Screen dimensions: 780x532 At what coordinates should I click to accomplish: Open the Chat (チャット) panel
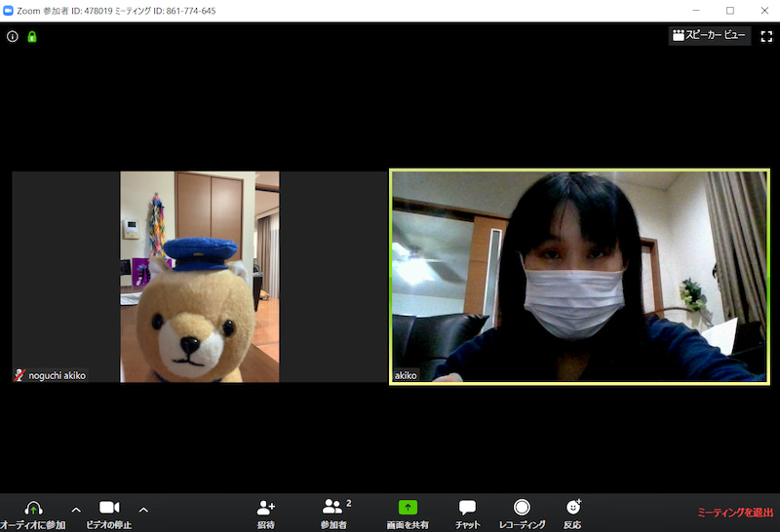tap(467, 513)
